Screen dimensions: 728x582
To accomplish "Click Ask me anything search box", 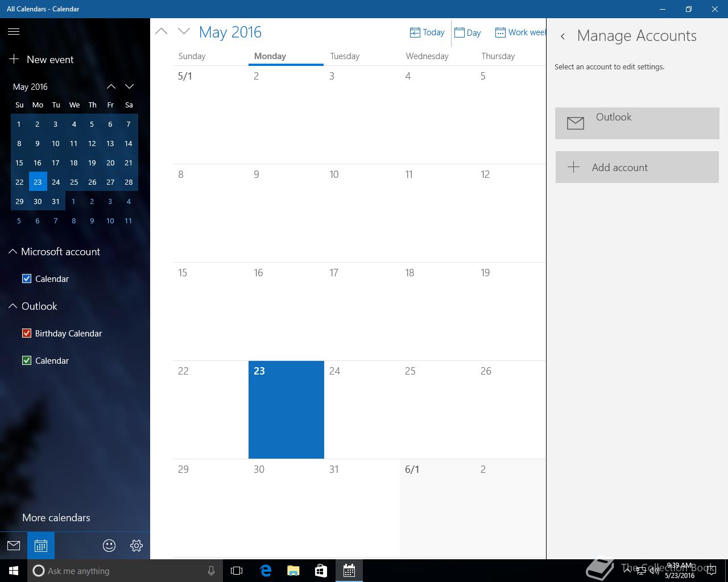I will [124, 571].
